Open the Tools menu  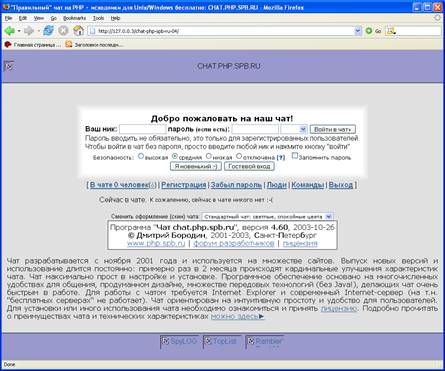click(98, 18)
